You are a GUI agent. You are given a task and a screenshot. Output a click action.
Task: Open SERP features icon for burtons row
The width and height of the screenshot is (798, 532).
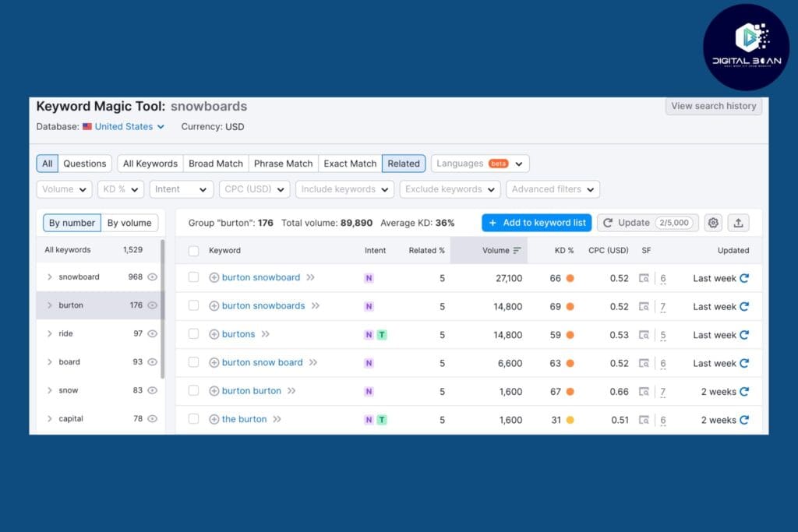click(x=644, y=335)
